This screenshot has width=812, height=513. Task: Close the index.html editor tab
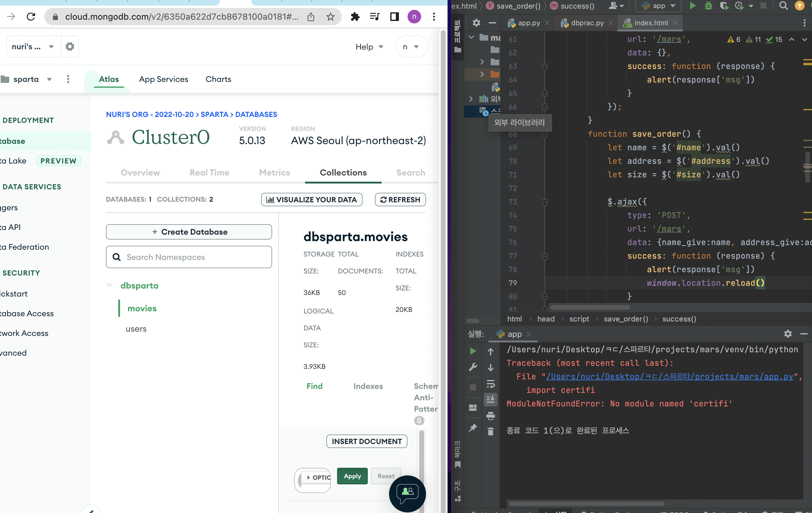coord(675,23)
